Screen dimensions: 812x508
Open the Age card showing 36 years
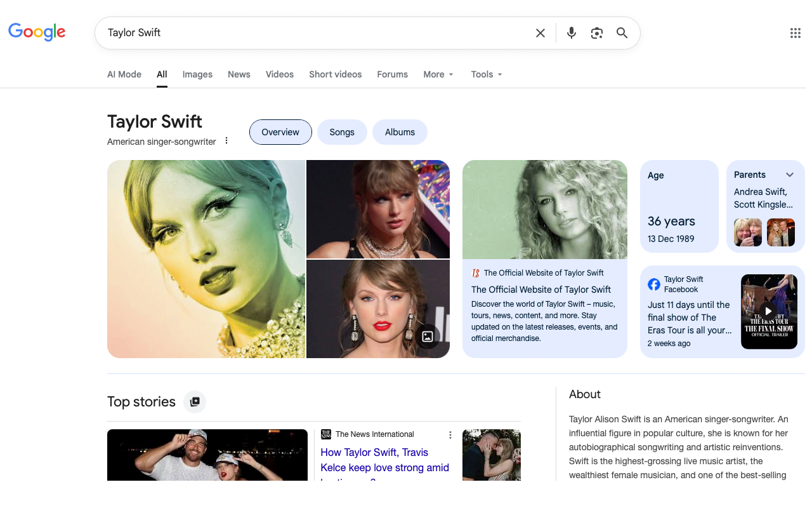[679, 206]
